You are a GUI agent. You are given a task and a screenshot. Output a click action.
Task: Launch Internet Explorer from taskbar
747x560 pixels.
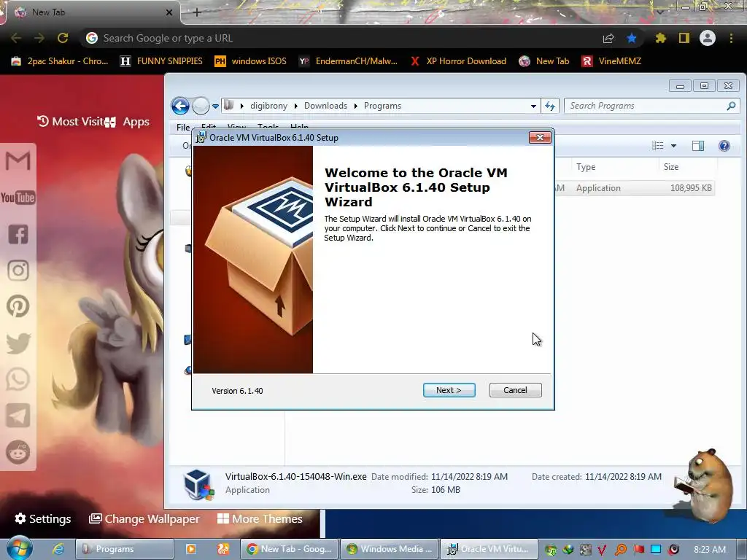point(58,549)
